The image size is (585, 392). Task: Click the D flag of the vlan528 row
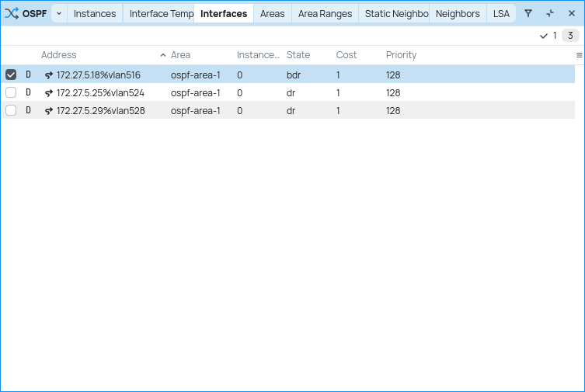(x=28, y=110)
